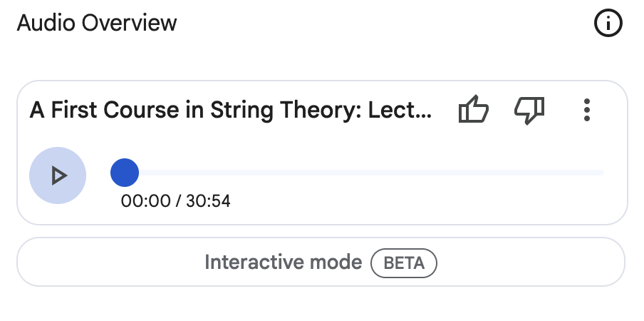The width and height of the screenshot is (644, 321).
Task: Play the String Theory audio overview
Action: [x=58, y=175]
